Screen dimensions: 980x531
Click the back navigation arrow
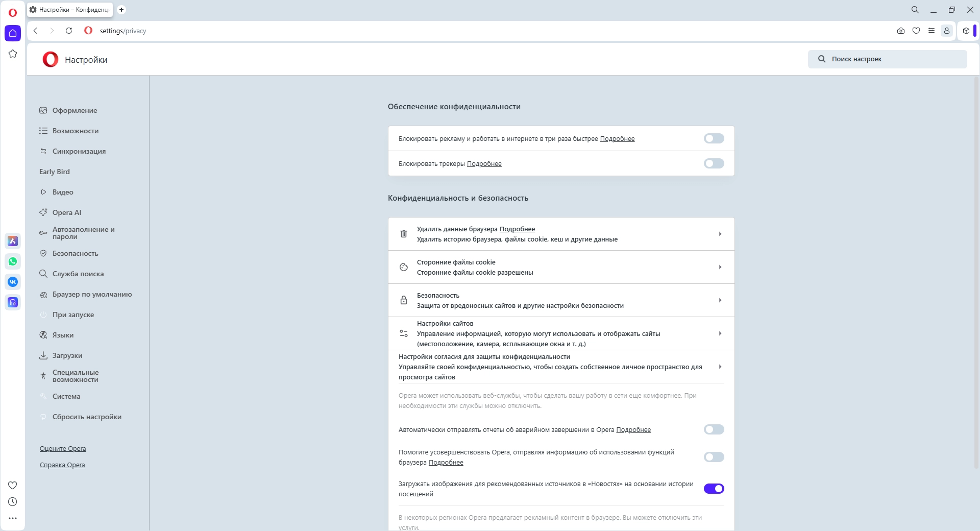(35, 31)
